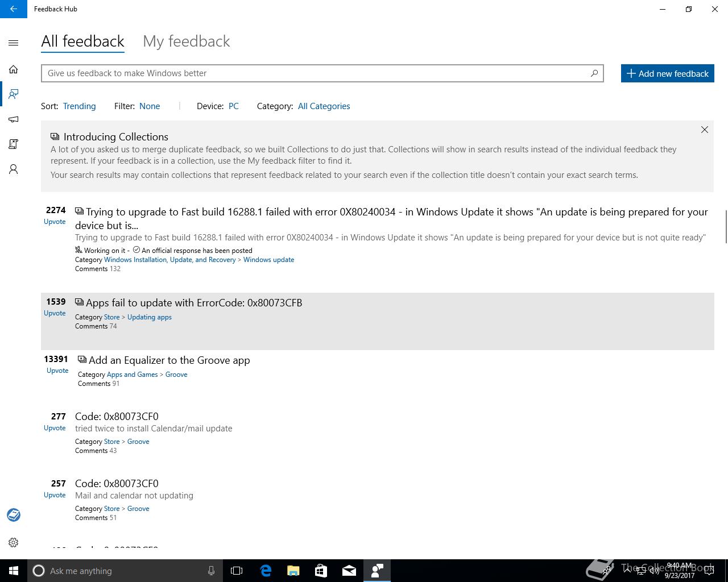
Task: Go to Home in the sidebar
Action: [x=14, y=69]
